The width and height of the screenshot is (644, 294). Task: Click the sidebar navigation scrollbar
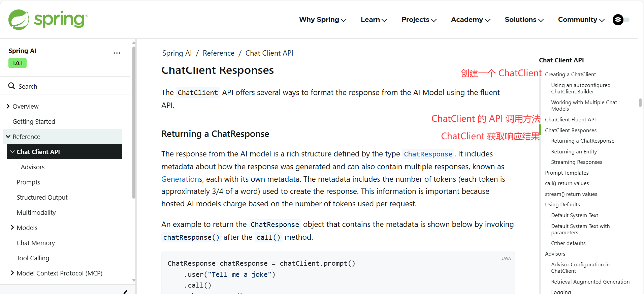[x=134, y=122]
